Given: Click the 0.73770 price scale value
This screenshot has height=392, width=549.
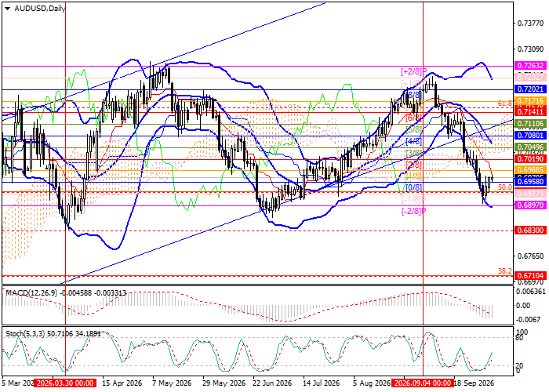Looking at the screenshot, I should point(531,24).
